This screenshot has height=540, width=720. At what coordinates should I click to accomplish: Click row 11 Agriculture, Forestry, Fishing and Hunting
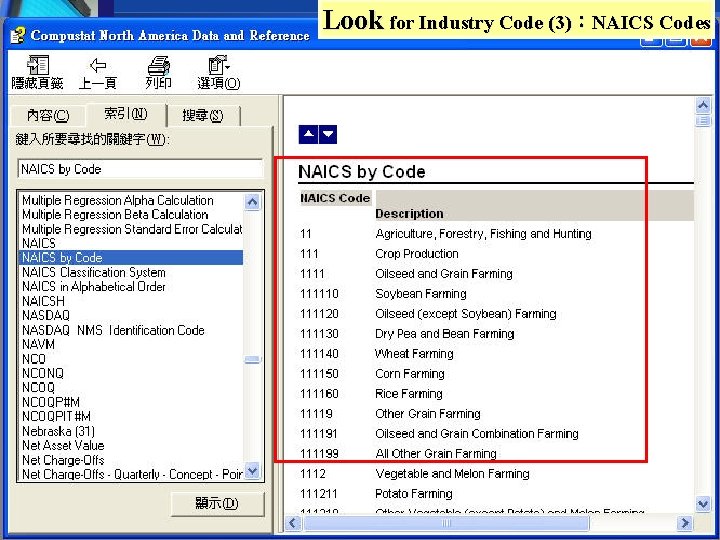coord(446,234)
